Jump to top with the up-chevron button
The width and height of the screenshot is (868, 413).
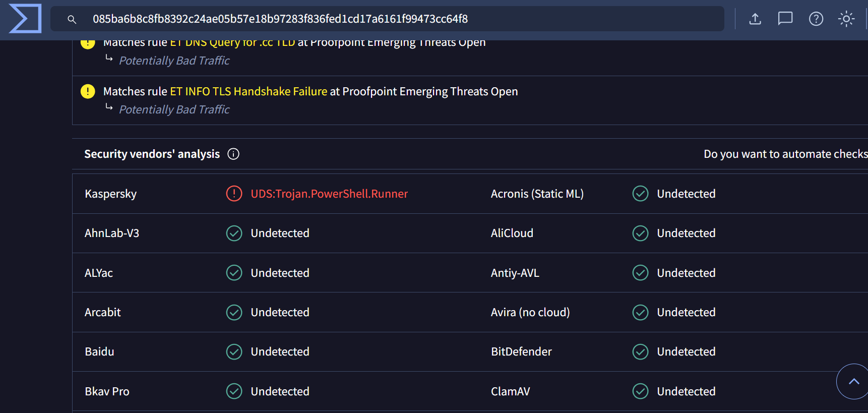[x=853, y=381]
